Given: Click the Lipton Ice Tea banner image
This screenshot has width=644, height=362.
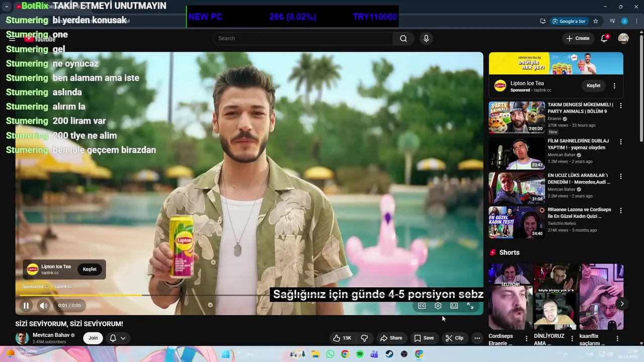Looking at the screenshot, I should coord(556,63).
